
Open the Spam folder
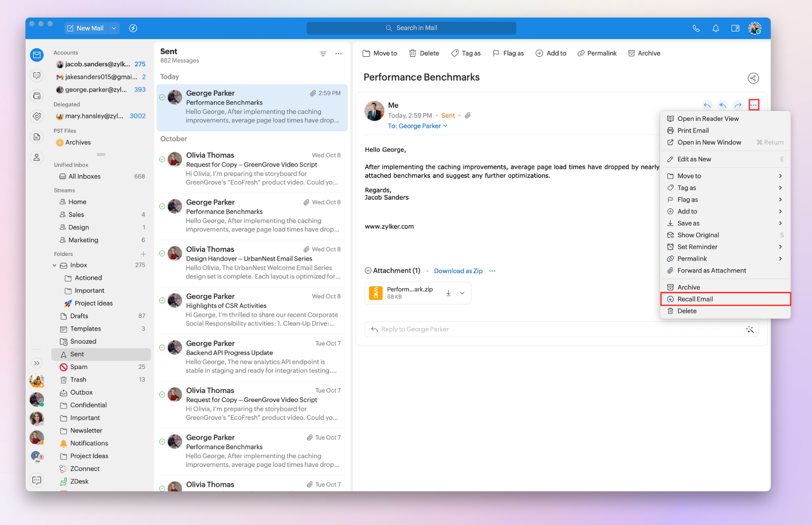point(101,367)
